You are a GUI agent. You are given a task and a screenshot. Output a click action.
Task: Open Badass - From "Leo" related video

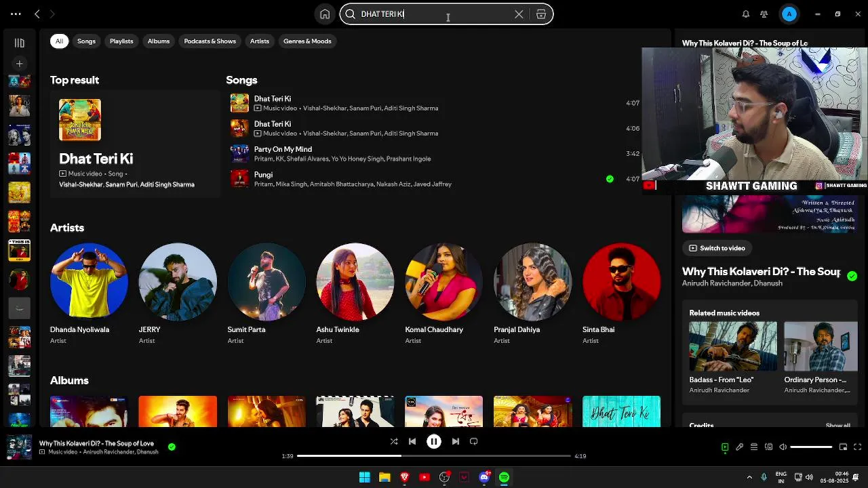point(733,357)
